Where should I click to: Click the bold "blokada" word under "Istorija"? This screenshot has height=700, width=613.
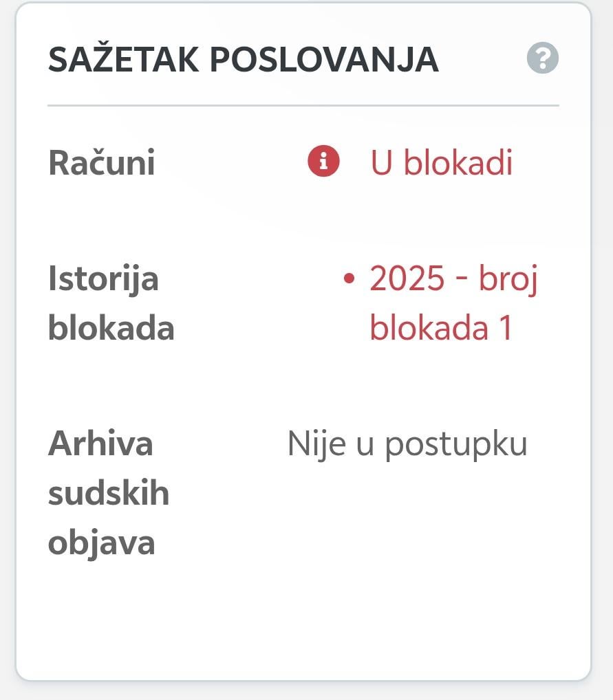coord(111,328)
